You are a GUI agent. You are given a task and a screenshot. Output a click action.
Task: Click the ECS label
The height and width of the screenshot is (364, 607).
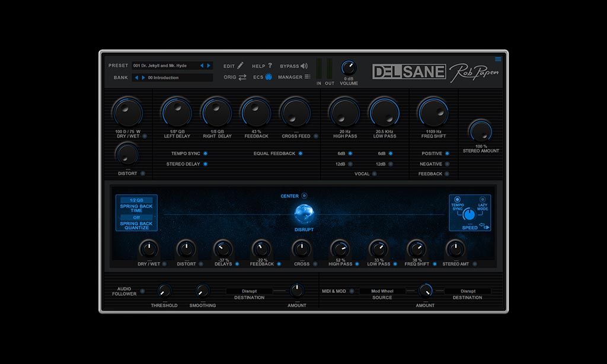[258, 77]
